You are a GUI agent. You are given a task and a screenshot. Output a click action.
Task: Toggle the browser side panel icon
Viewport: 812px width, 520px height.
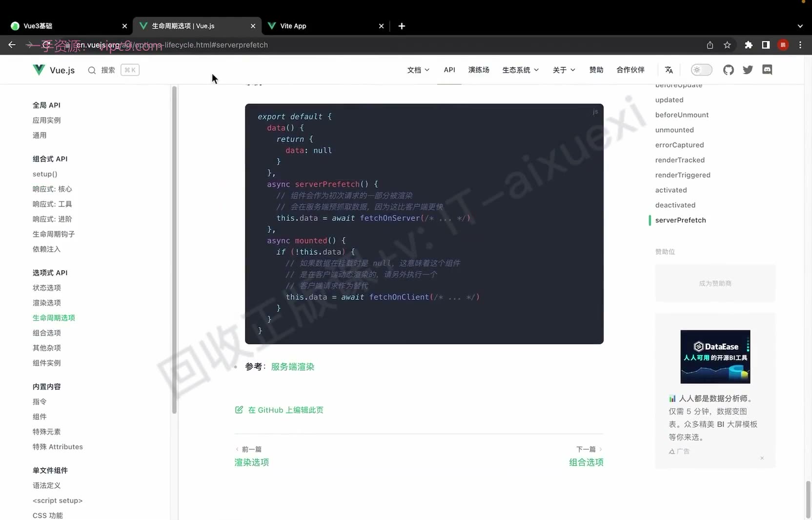coord(766,45)
